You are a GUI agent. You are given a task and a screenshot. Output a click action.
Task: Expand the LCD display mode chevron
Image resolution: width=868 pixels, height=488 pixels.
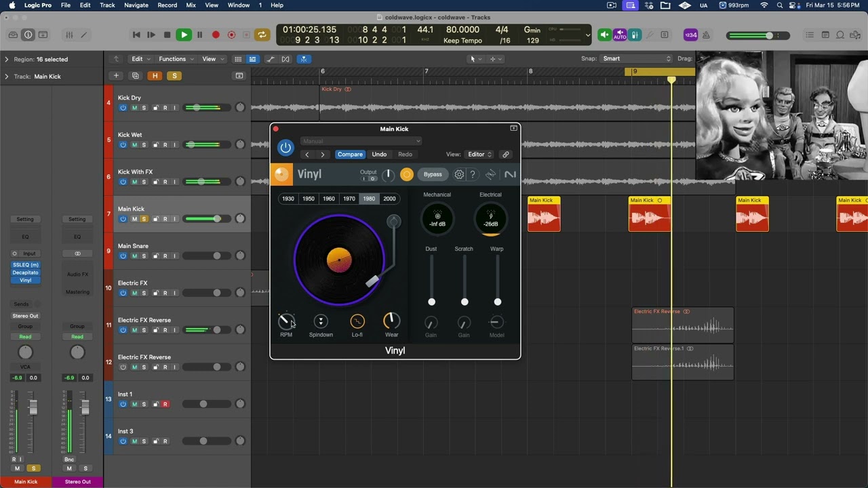[x=587, y=35]
